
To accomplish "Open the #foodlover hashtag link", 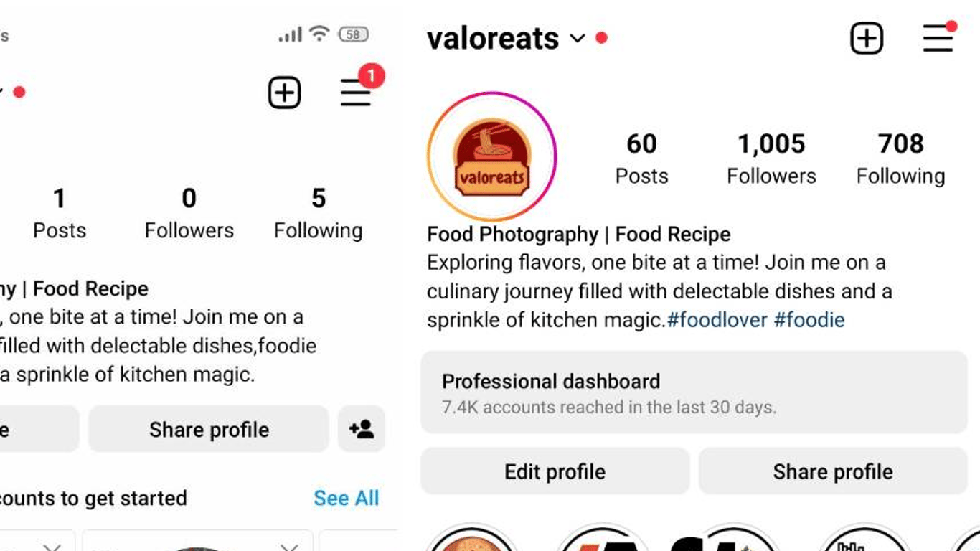I will [x=717, y=320].
